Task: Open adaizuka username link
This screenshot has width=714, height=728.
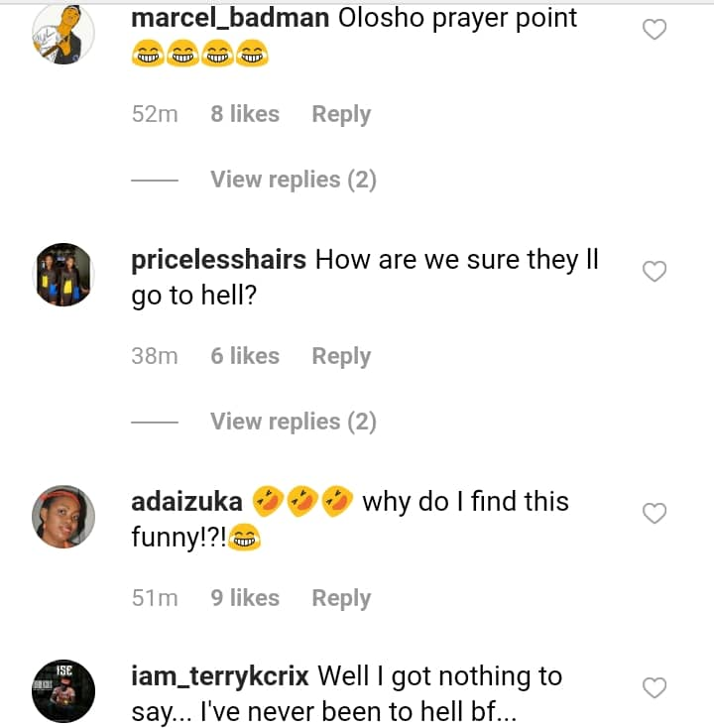Action: [186, 502]
